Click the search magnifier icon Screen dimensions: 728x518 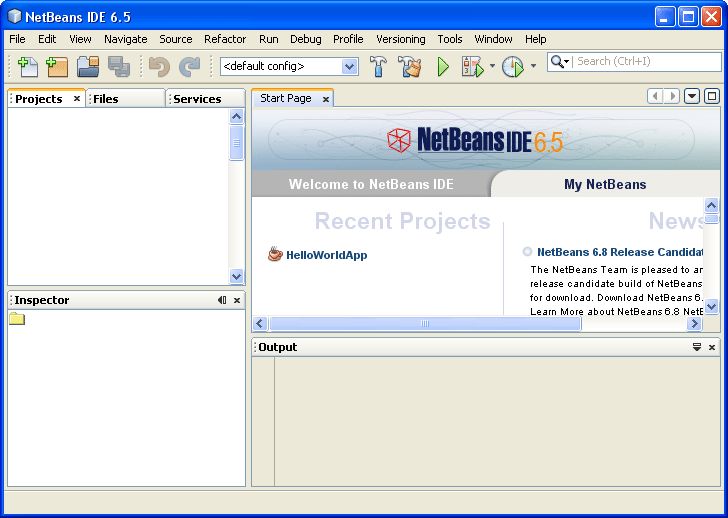tap(557, 61)
